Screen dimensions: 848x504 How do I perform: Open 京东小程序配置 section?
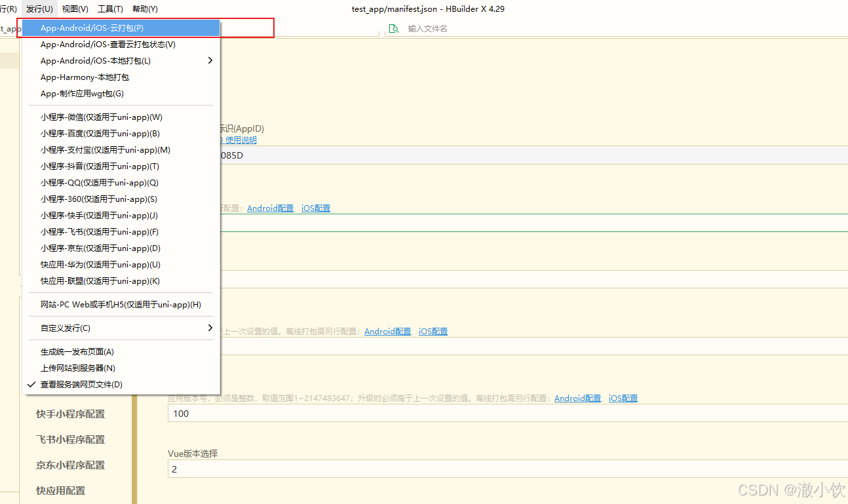pyautogui.click(x=70, y=465)
